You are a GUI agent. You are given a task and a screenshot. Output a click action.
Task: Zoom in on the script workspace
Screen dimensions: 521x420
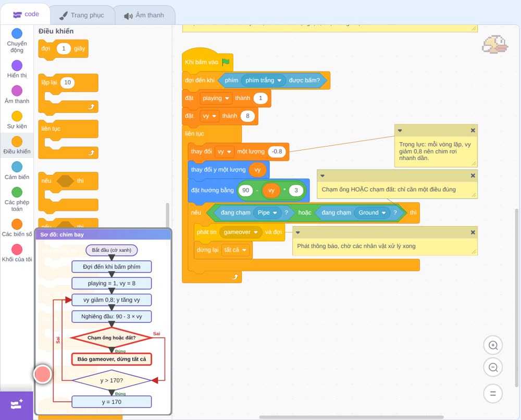493,345
